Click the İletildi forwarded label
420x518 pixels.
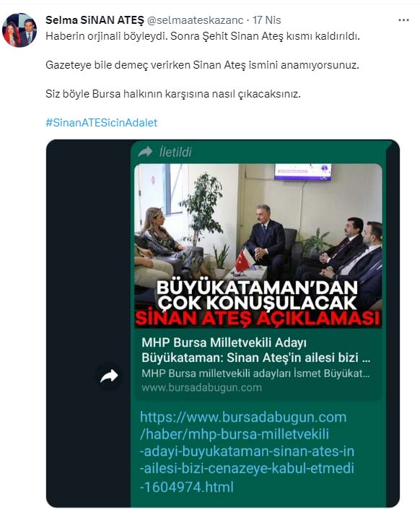(175, 152)
